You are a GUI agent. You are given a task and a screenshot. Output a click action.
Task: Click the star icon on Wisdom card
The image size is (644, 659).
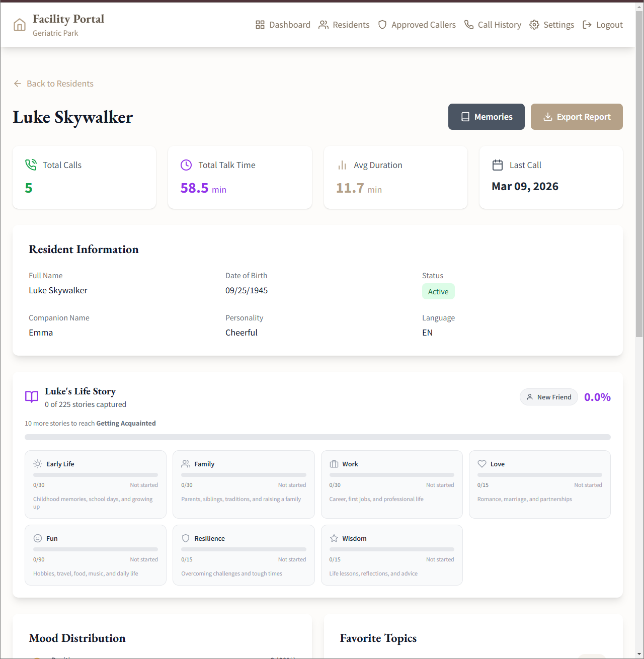tap(334, 538)
